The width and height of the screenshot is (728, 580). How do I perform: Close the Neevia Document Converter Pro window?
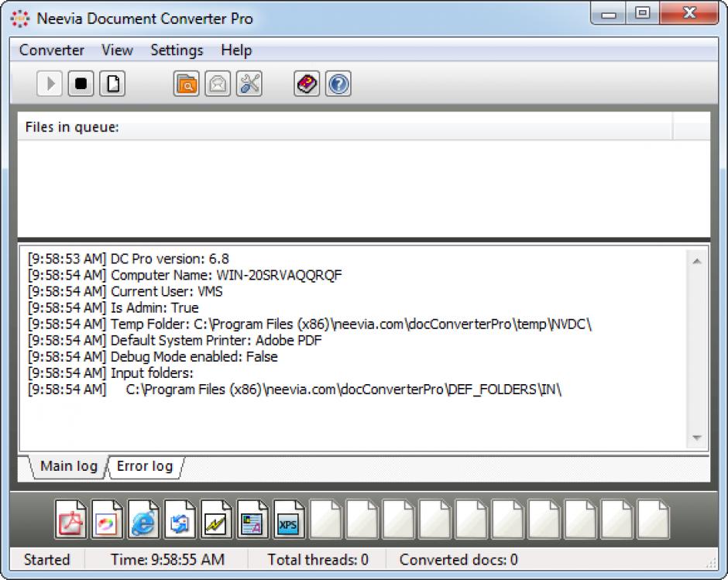point(689,13)
